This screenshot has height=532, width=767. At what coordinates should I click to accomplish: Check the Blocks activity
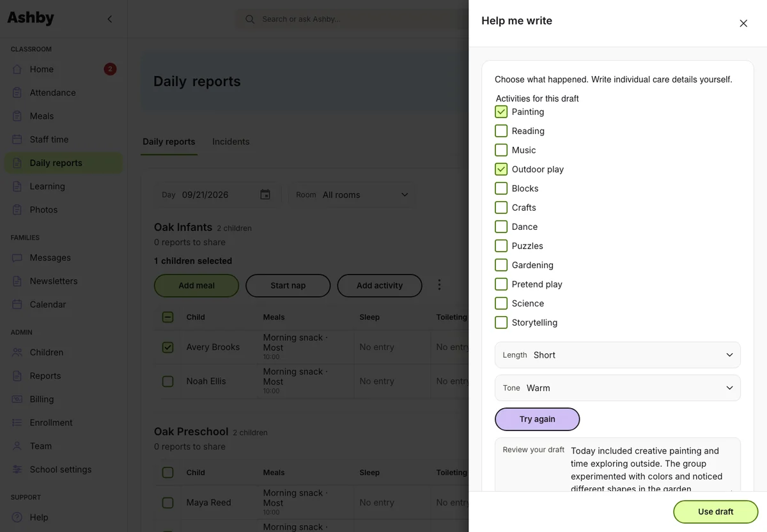(x=501, y=188)
